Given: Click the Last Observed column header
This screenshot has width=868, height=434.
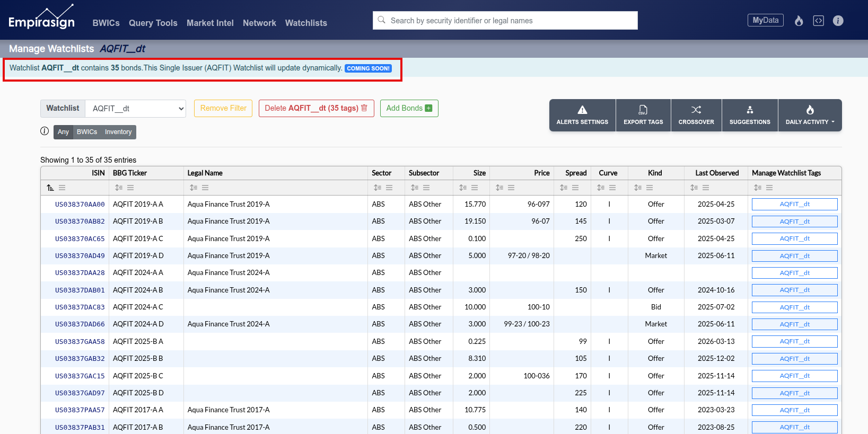Looking at the screenshot, I should [x=717, y=173].
